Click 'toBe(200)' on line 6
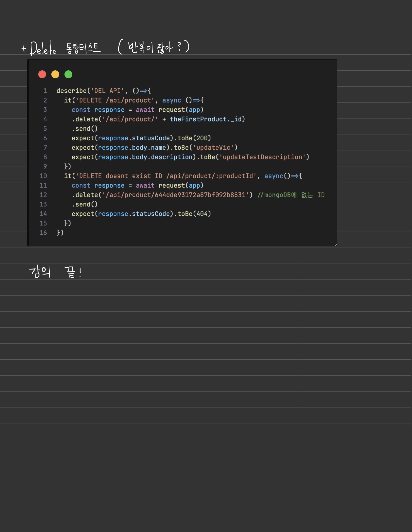412x532 pixels. [194, 138]
